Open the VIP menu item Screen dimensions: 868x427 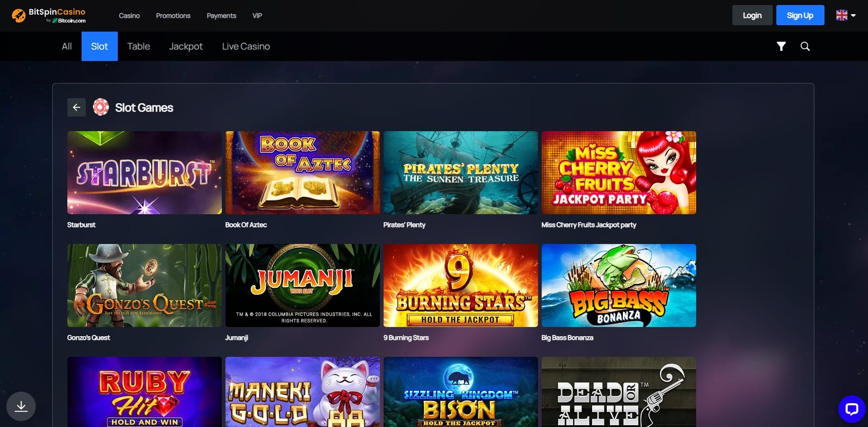[257, 16]
